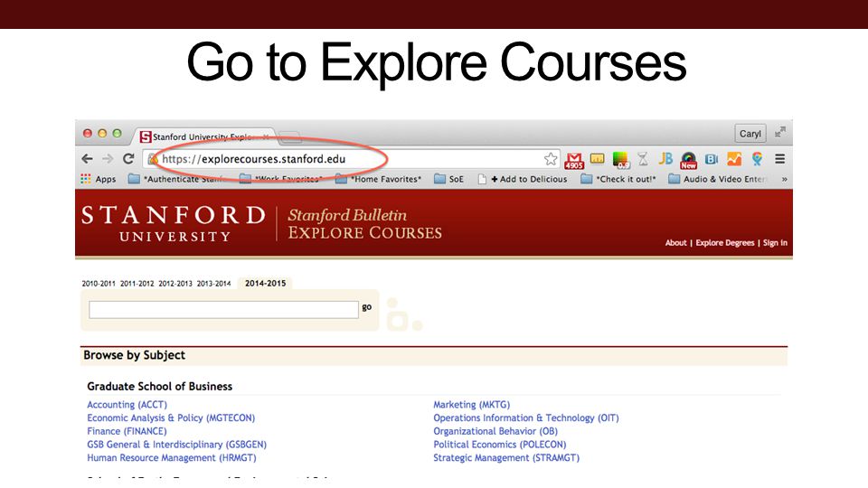Open the new tab button
This screenshot has width=868, height=488.
[289, 136]
